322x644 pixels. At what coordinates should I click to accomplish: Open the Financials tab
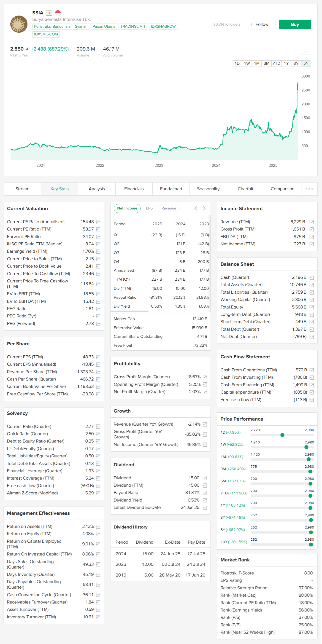tap(134, 189)
